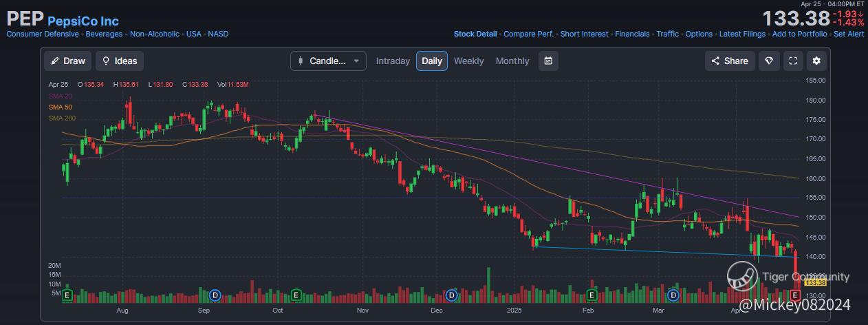The height and width of the screenshot is (325, 868).
Task: Open the Draw tools
Action: tap(67, 61)
